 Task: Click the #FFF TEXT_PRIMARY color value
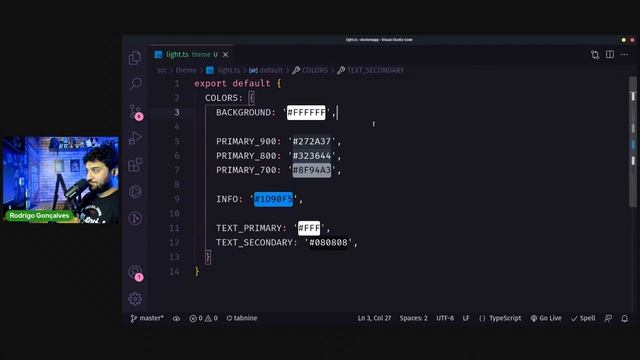pos(309,228)
